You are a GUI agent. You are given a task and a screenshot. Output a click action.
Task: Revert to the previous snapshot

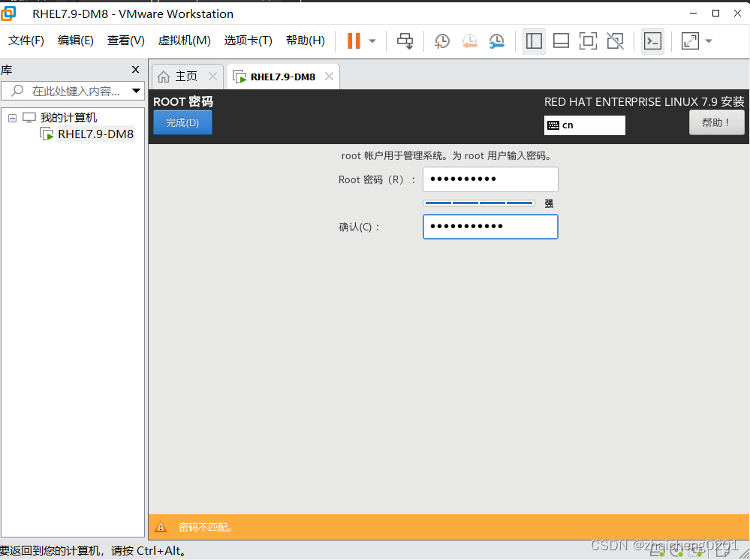[470, 41]
